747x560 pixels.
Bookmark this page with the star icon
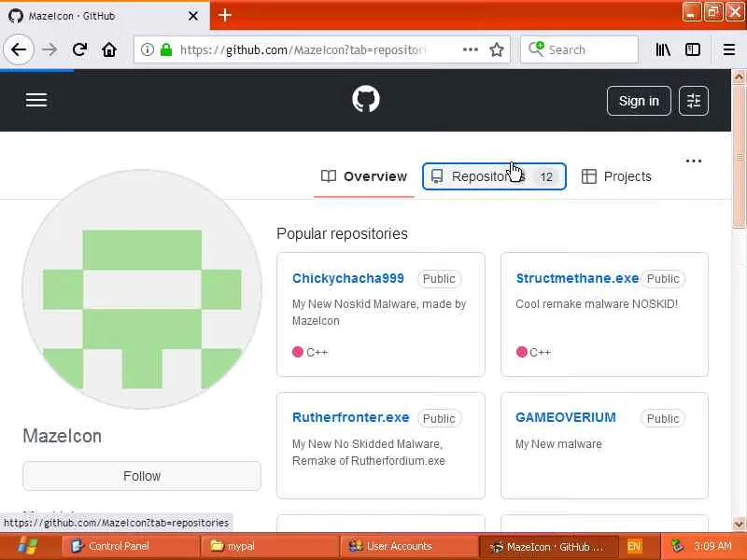(497, 49)
